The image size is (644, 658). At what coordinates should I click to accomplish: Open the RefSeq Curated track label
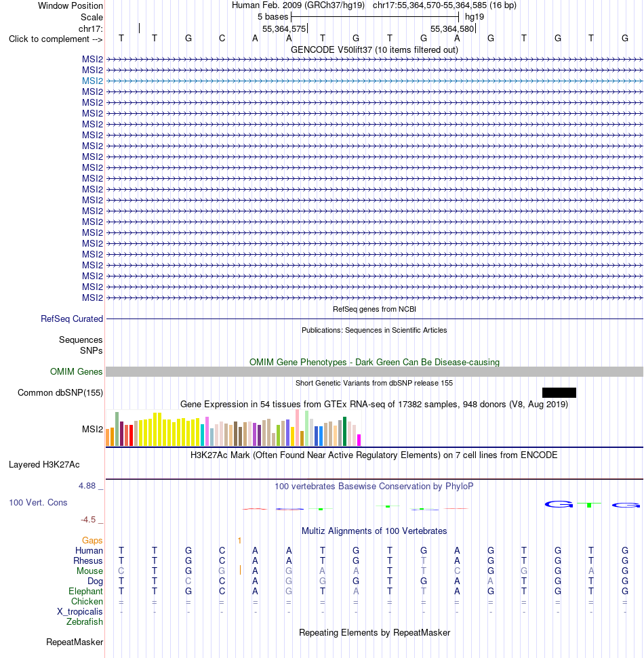tap(72, 319)
